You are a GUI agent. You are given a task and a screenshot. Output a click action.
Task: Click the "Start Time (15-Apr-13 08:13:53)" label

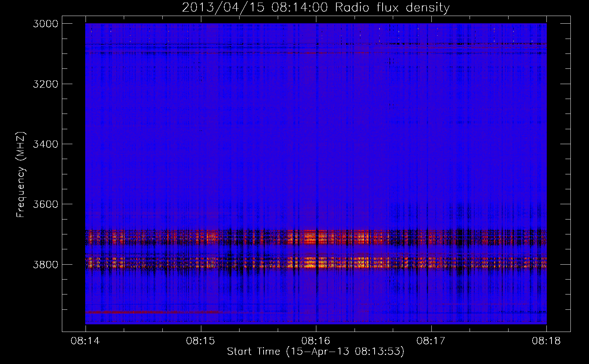click(x=316, y=351)
